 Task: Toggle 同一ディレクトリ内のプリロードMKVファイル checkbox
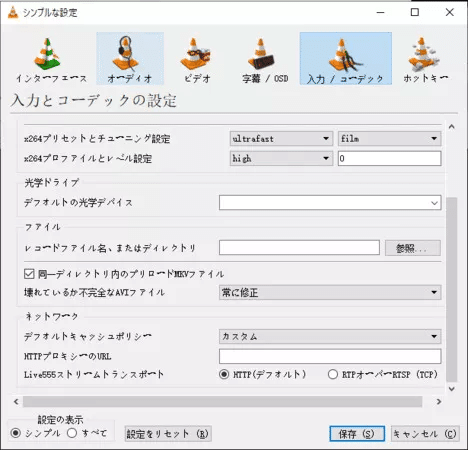pos(29,274)
